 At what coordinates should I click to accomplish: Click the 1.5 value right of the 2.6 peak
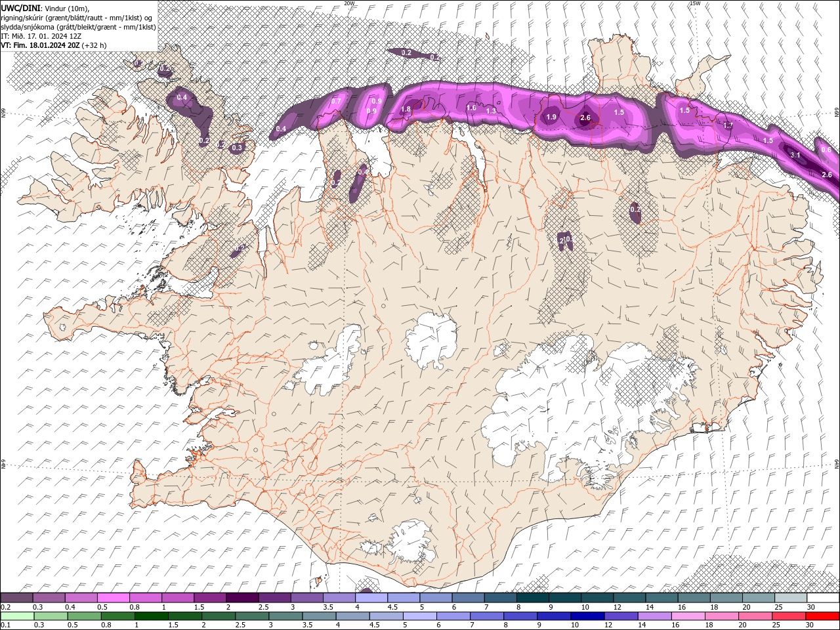coord(619,112)
